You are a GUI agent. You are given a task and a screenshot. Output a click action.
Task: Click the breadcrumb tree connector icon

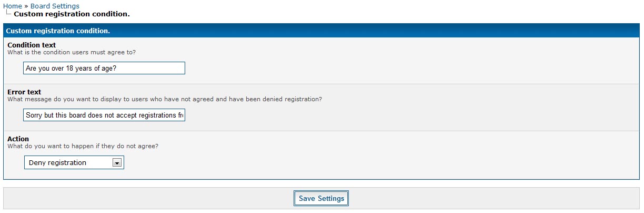tap(8, 14)
